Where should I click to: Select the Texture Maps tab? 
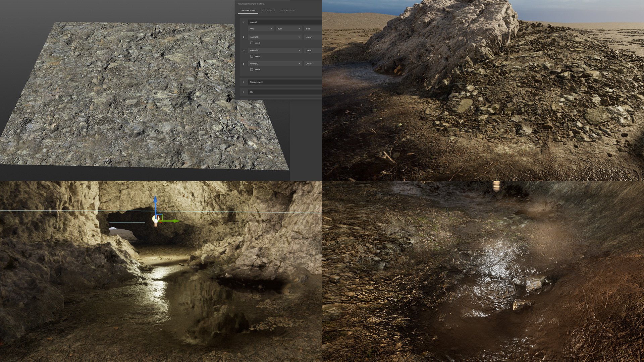(248, 11)
